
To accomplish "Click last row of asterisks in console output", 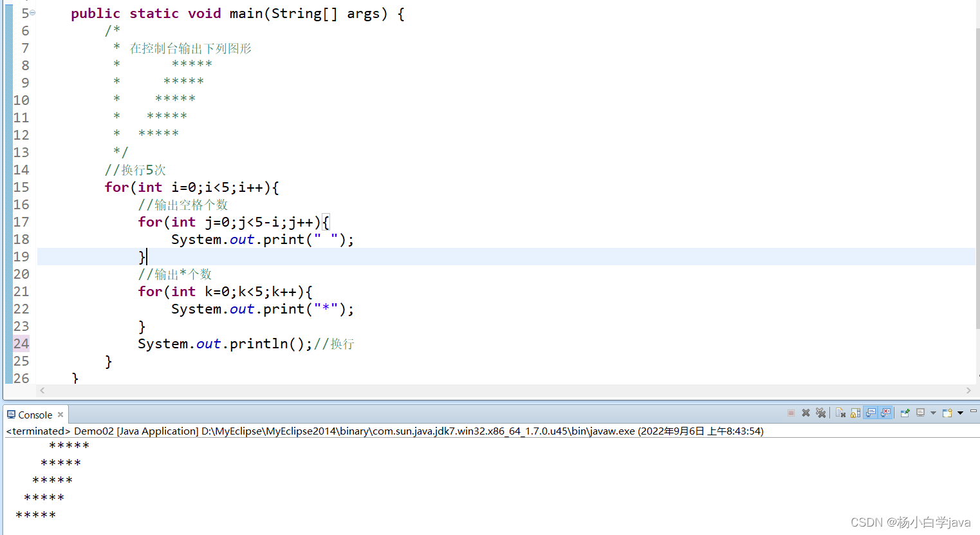I will (35, 515).
